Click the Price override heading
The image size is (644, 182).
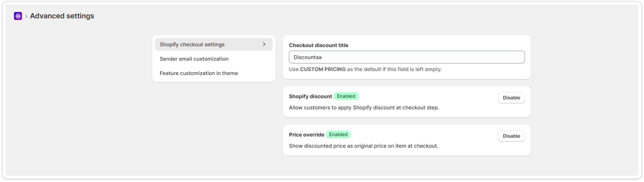(306, 135)
